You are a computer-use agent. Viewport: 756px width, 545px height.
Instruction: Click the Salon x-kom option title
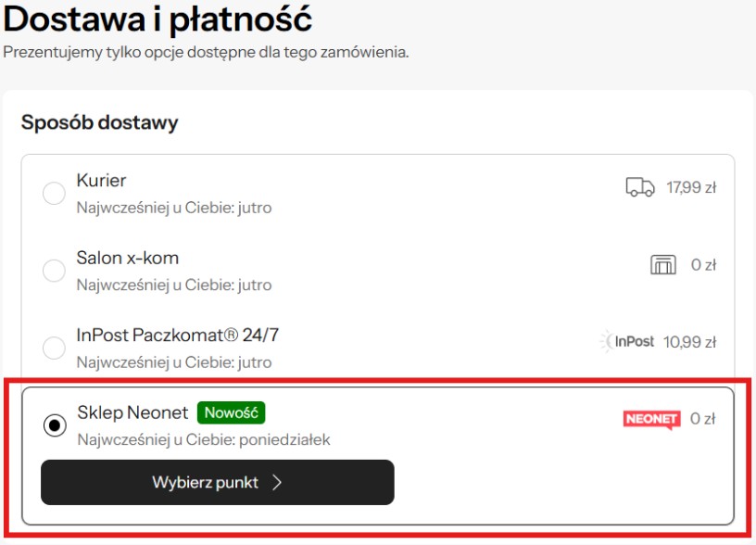coord(127,258)
